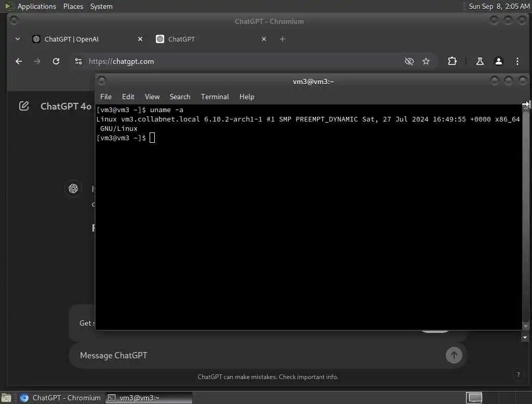Click the scroll-down arrow below terminal

(525, 338)
